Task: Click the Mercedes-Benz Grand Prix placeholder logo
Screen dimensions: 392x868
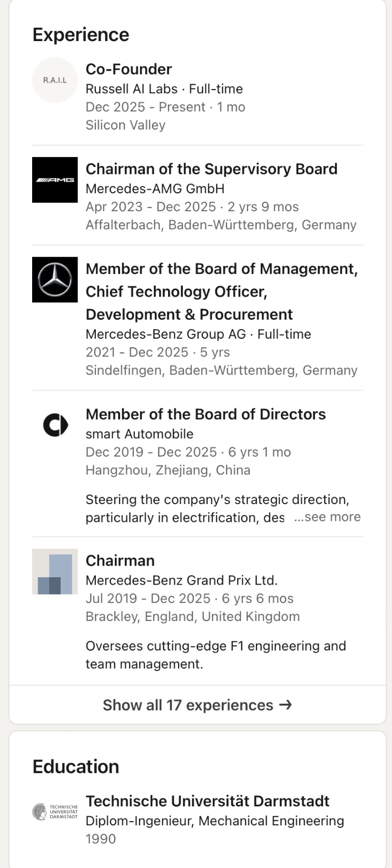Action: 55,571
